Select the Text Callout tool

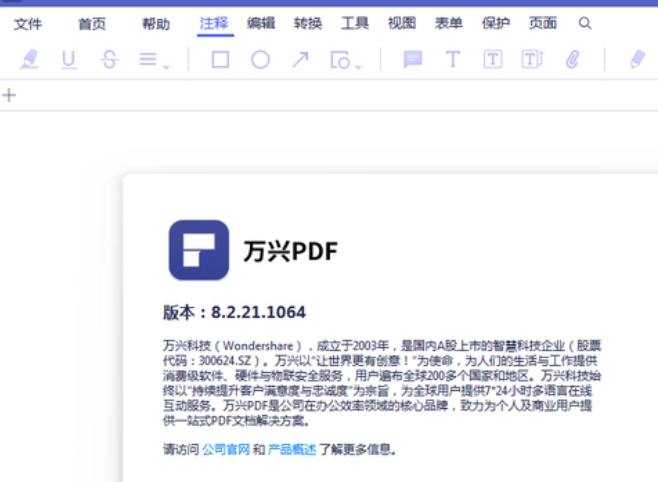(533, 60)
